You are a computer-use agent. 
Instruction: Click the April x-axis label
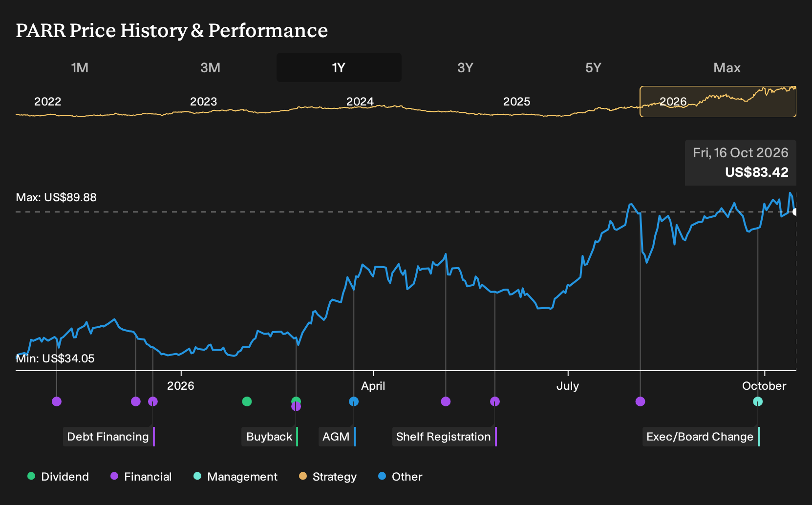373,386
